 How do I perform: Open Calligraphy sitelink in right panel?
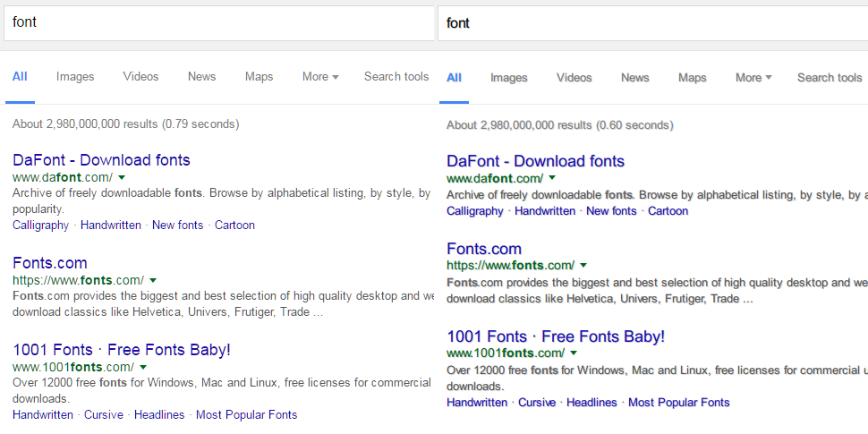475,211
